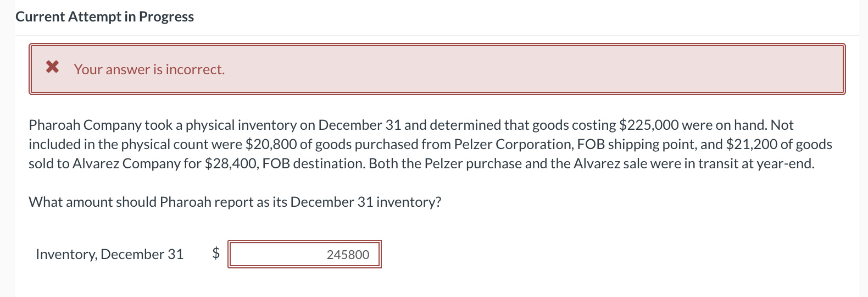Click the Inventory, December 31 answer field
Image resolution: width=868 pixels, height=297 pixels.
304,254
